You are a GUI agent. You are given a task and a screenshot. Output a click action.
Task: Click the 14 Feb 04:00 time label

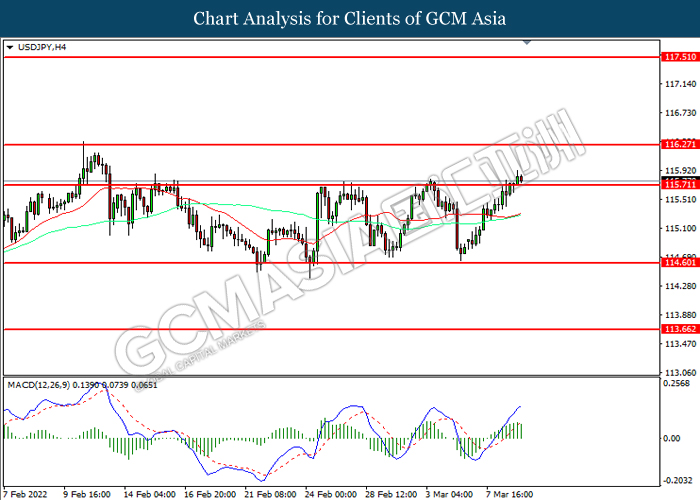pyautogui.click(x=150, y=495)
